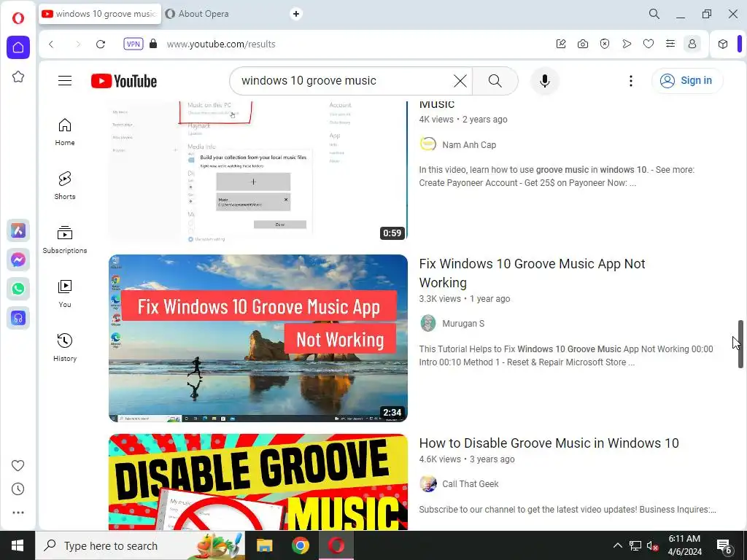Open the network tray icon
Screen dimensions: 747x560
point(635,545)
